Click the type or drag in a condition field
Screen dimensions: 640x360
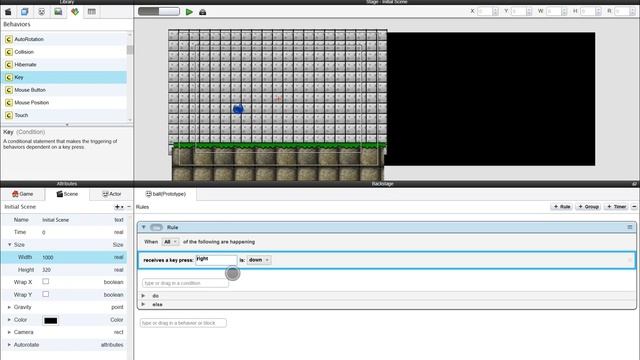click(185, 283)
